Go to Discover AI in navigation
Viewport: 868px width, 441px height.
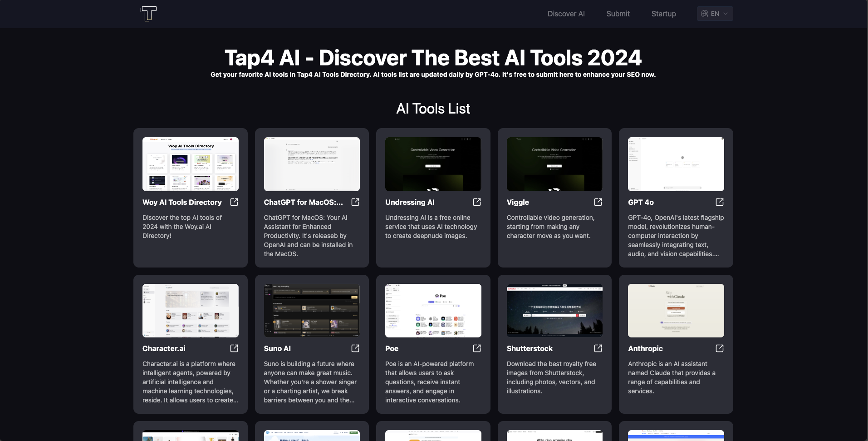[x=566, y=14]
